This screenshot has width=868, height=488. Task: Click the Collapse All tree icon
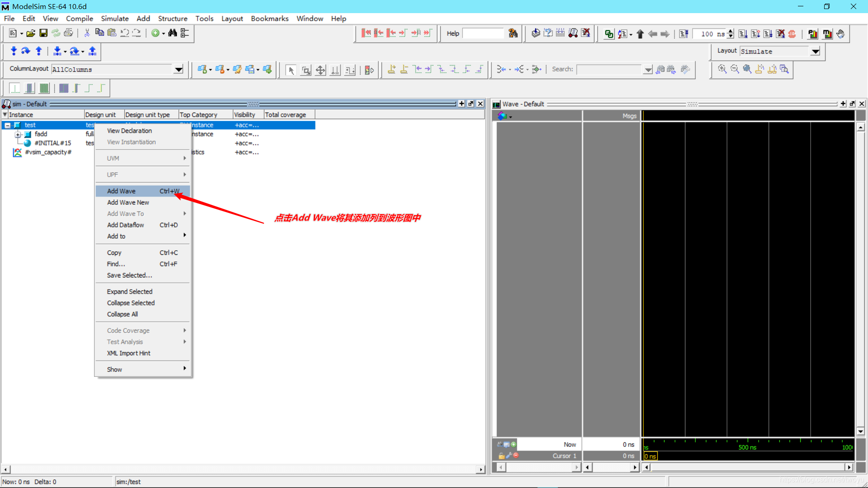(x=185, y=33)
